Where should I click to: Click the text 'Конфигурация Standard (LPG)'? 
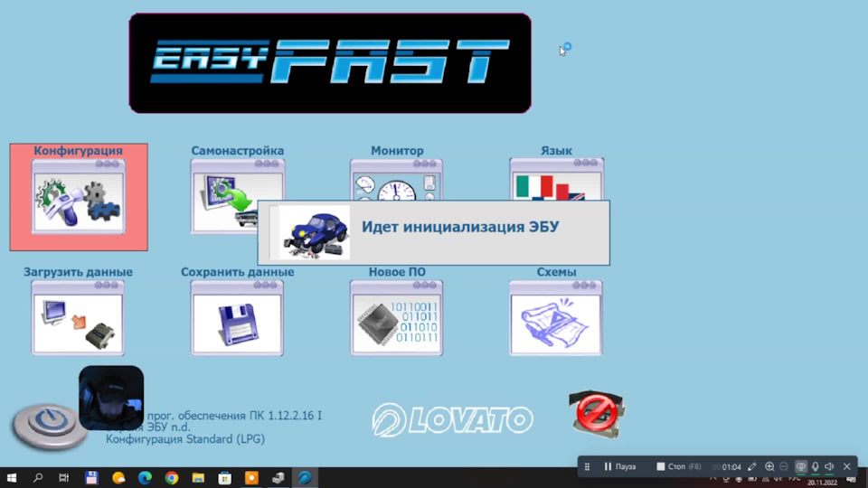pos(184,439)
